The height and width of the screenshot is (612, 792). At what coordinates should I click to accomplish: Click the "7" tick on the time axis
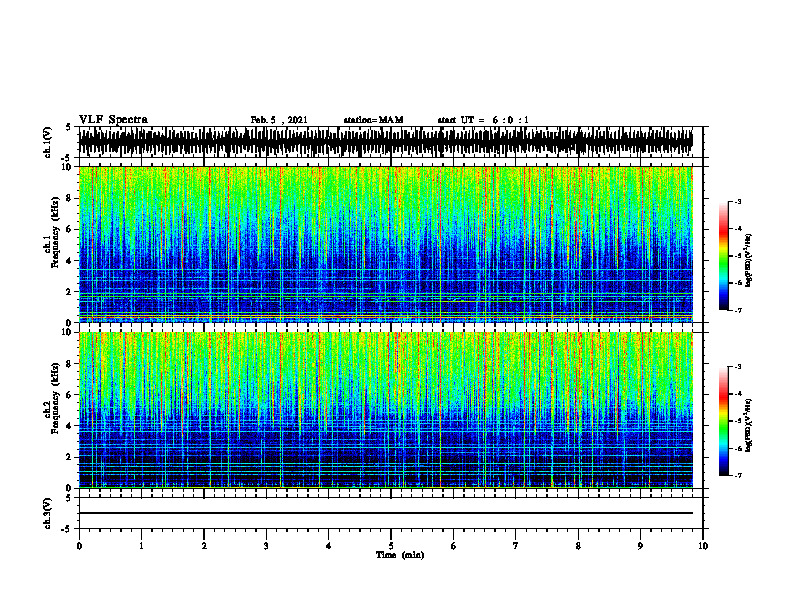click(516, 546)
